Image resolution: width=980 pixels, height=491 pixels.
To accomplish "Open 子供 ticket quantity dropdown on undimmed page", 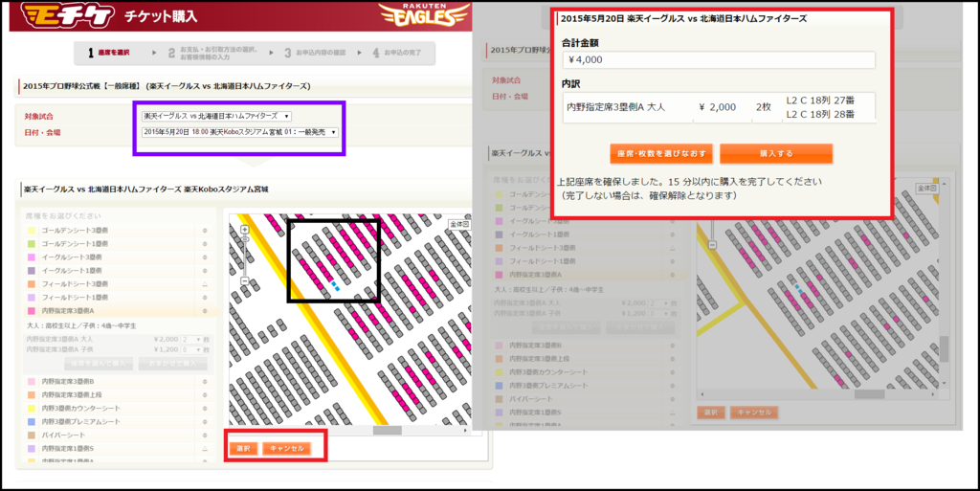I will (x=190, y=349).
